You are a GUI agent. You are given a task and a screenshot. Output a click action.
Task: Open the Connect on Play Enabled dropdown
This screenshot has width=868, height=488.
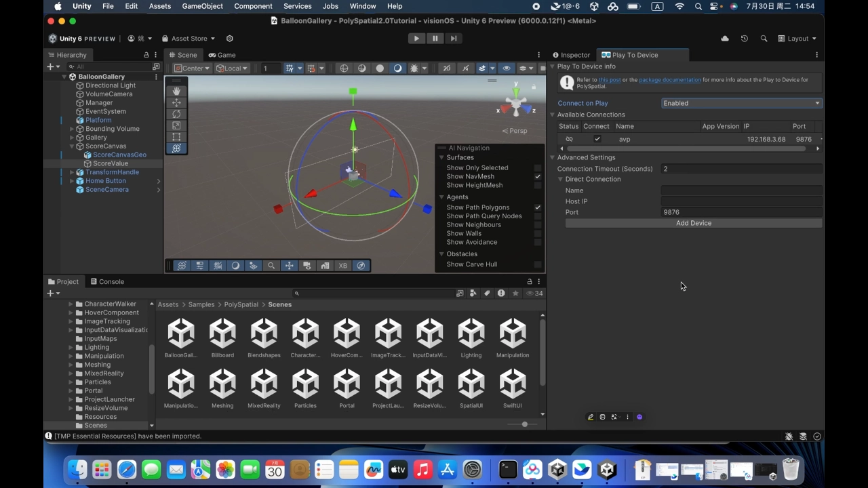(742, 103)
